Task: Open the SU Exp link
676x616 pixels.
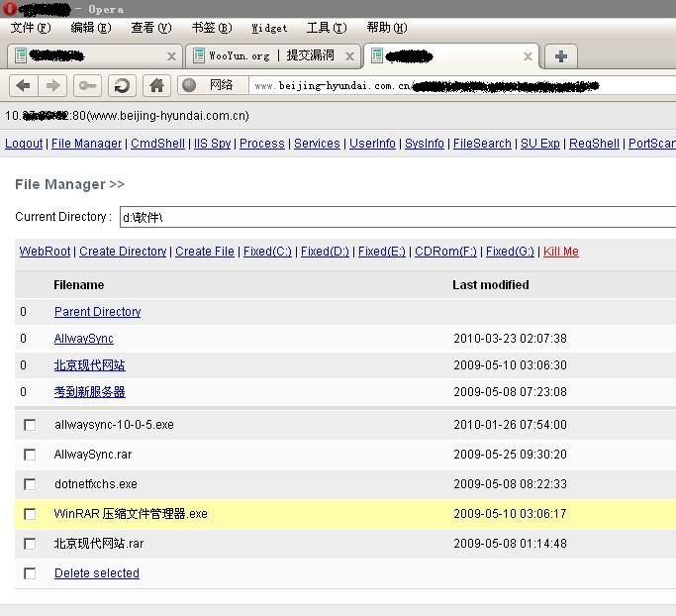Action: 540,144
